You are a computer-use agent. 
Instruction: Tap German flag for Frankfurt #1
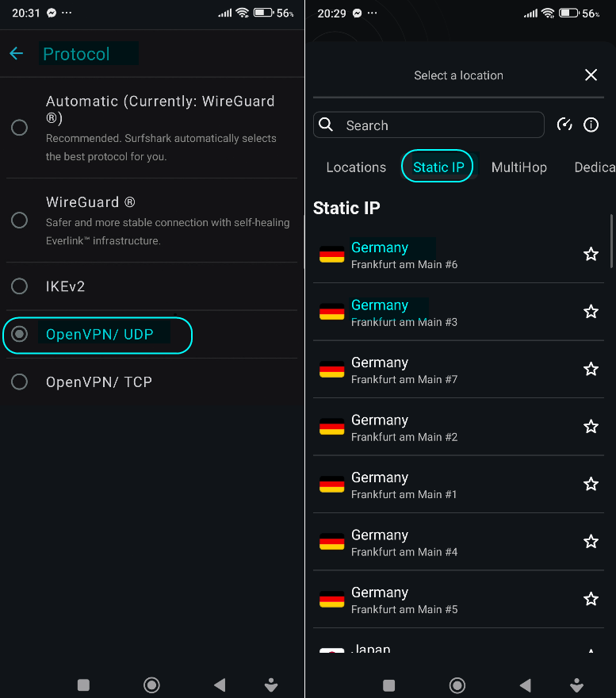(x=331, y=484)
